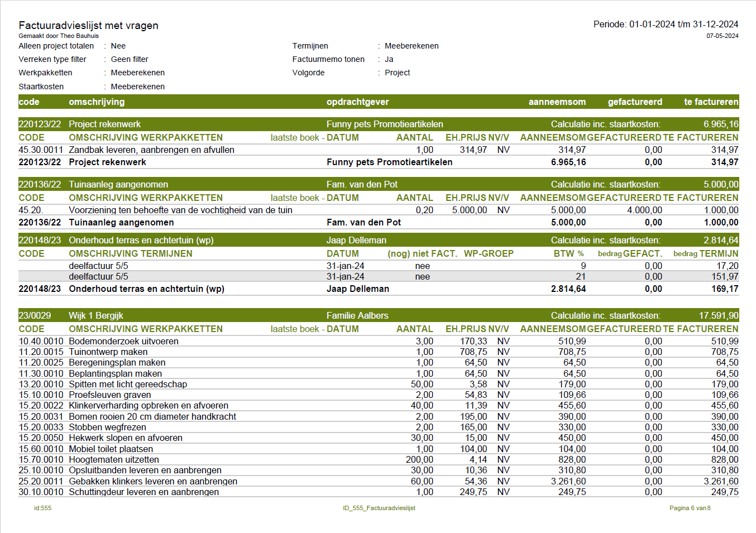Select "Bomen rooien 20 cm diameter handkracht" row

pos(152,417)
